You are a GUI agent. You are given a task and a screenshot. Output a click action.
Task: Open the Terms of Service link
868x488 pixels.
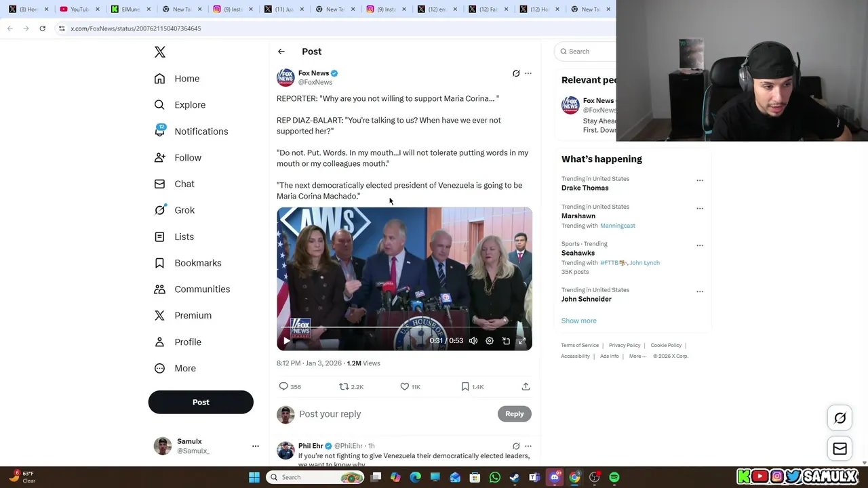(x=580, y=346)
